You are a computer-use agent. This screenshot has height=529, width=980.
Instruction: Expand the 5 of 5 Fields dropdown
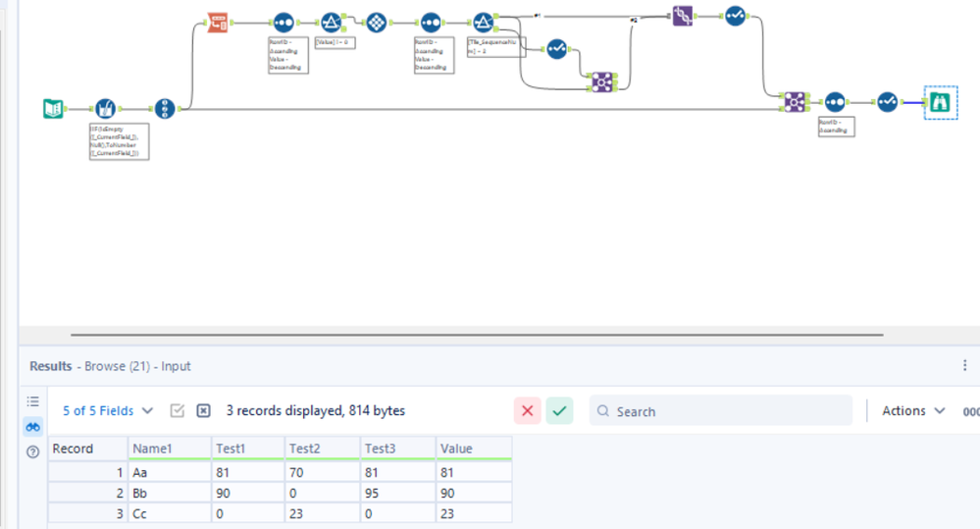tap(108, 411)
